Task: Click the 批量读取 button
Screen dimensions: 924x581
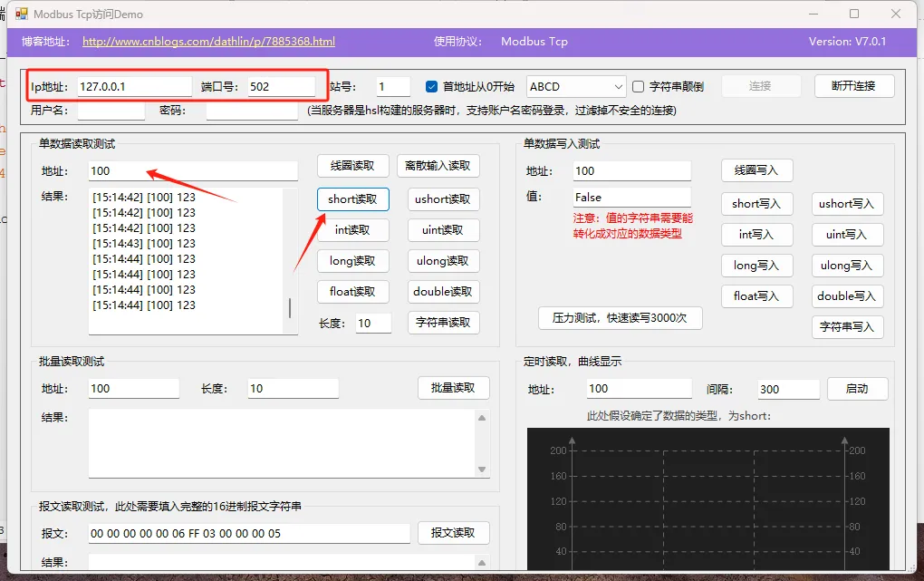Action: click(x=453, y=388)
